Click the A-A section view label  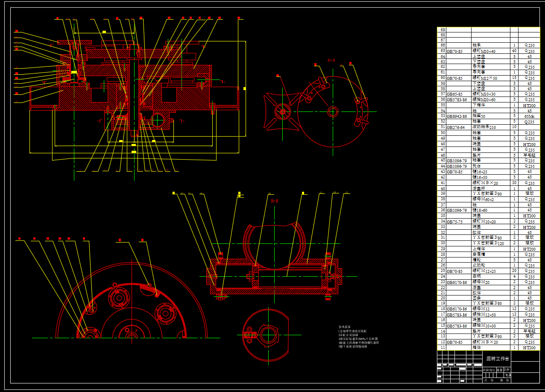pyautogui.click(x=331, y=60)
